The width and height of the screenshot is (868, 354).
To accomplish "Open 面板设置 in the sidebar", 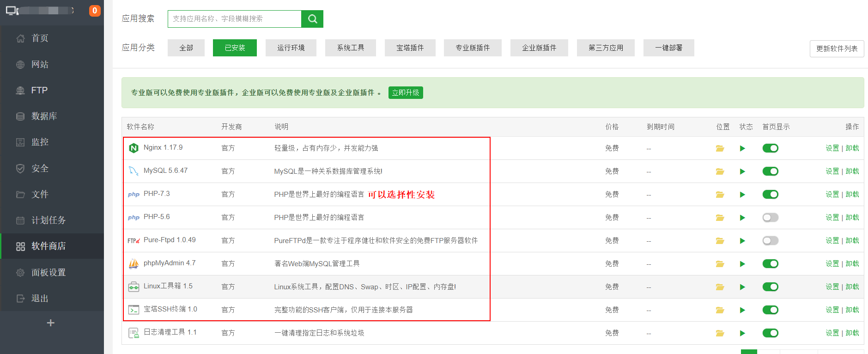I will point(52,272).
